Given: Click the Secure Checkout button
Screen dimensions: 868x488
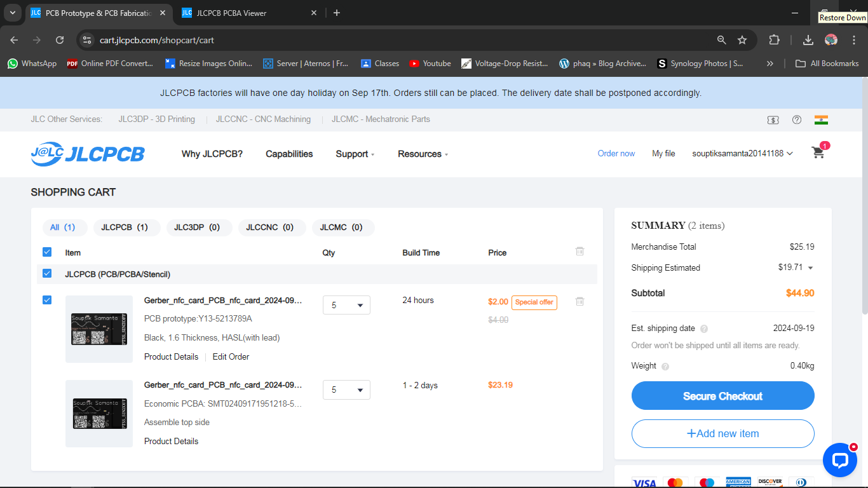Looking at the screenshot, I should point(722,396).
